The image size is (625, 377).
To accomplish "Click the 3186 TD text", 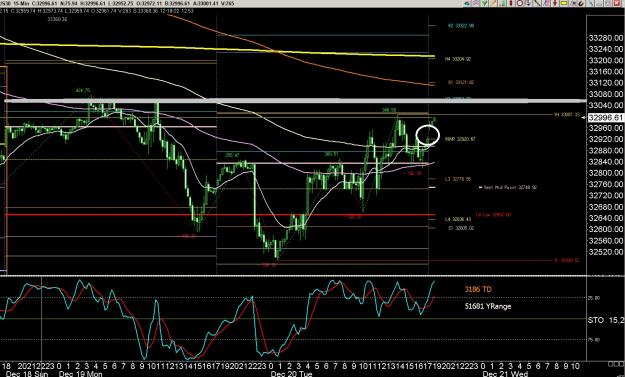I will pyautogui.click(x=478, y=289).
